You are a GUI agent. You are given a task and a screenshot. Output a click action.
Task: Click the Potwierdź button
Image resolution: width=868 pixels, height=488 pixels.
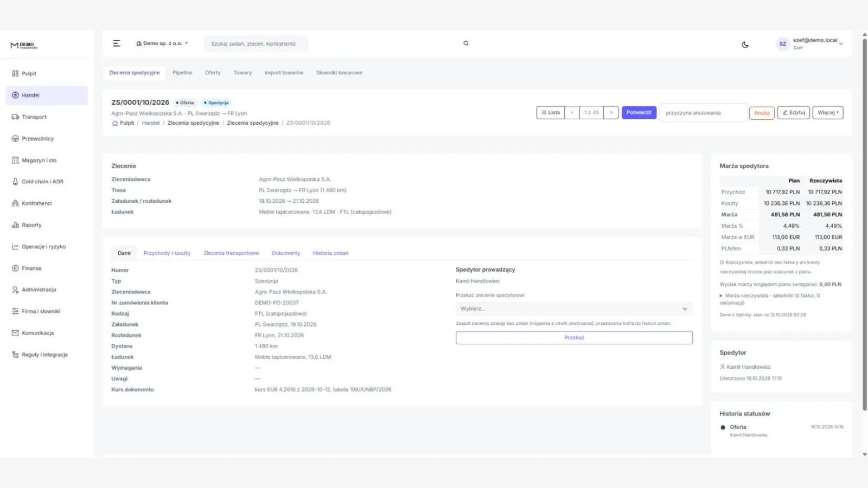tap(639, 113)
